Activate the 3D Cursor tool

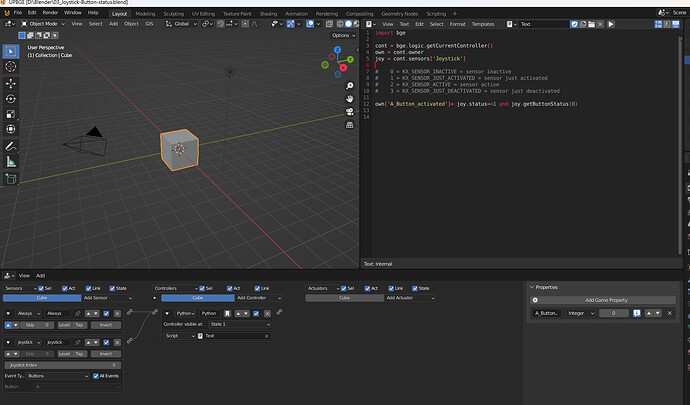(11, 66)
